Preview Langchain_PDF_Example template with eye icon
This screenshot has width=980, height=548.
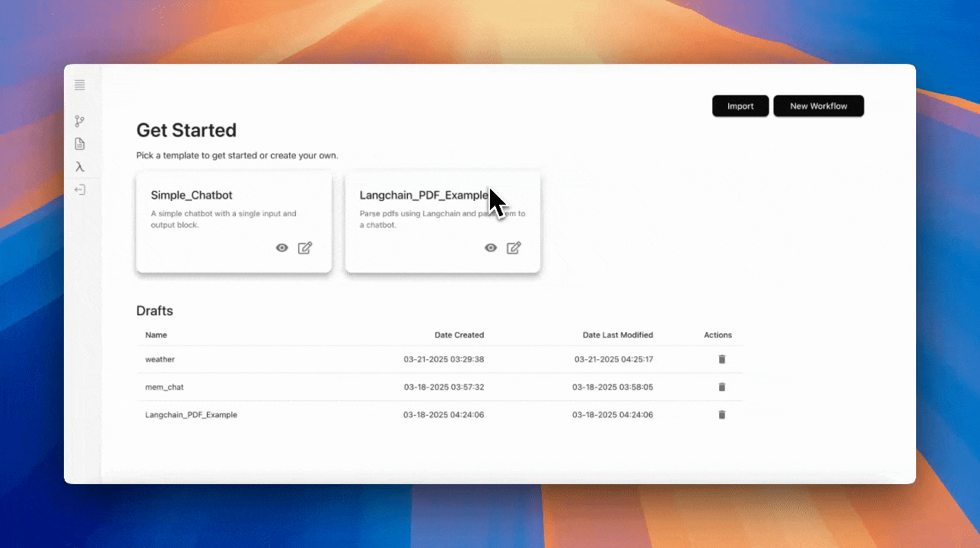tap(492, 247)
